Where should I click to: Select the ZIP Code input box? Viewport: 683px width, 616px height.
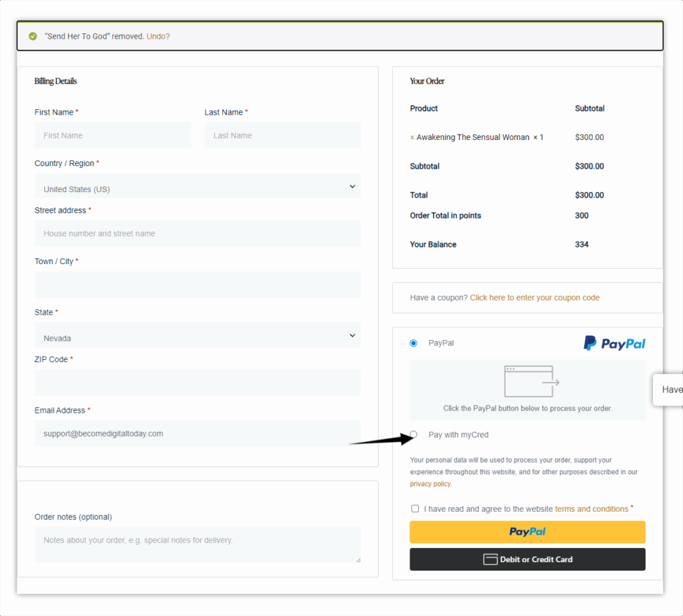(x=197, y=383)
